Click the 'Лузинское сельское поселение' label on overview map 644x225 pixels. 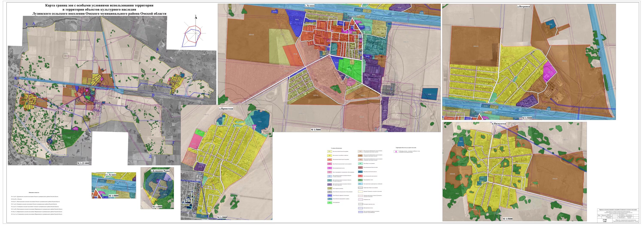79,40
